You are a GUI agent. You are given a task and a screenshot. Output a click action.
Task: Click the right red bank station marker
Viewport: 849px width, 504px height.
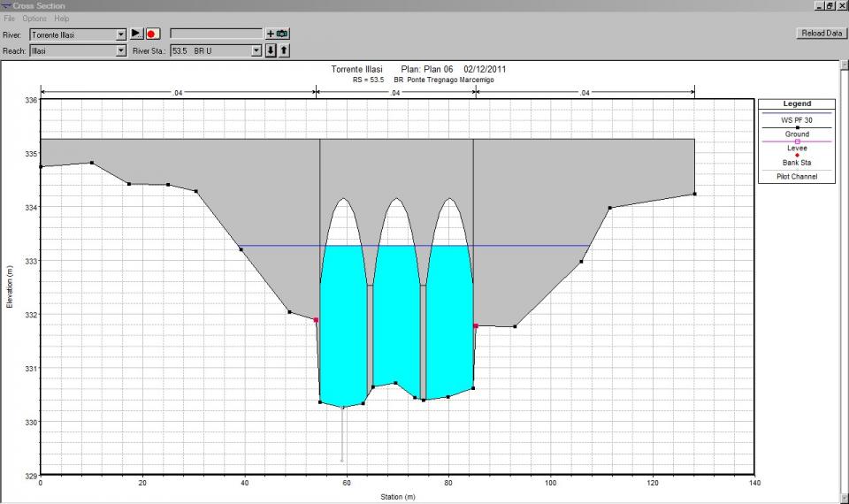click(x=476, y=326)
